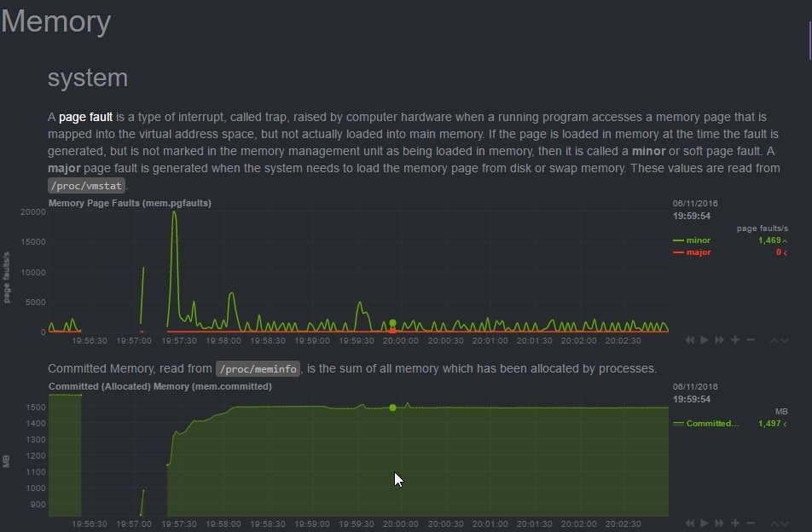Toggle the Committed dimension in legend

pos(708,423)
